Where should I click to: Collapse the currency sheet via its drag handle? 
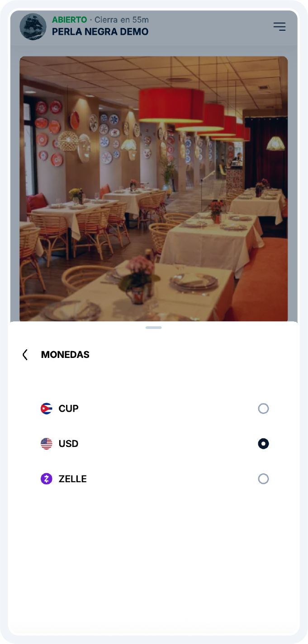[153, 328]
